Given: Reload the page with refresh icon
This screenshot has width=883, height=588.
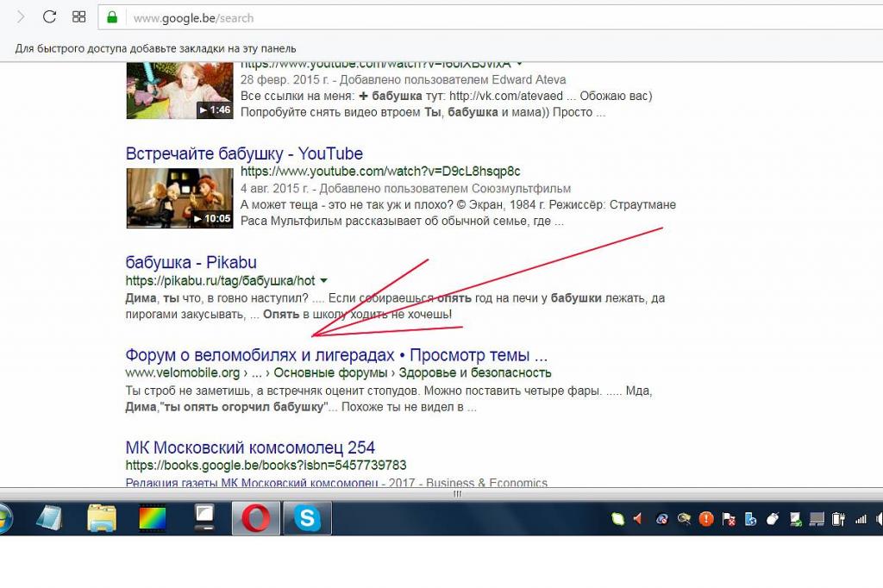Looking at the screenshot, I should (x=49, y=17).
